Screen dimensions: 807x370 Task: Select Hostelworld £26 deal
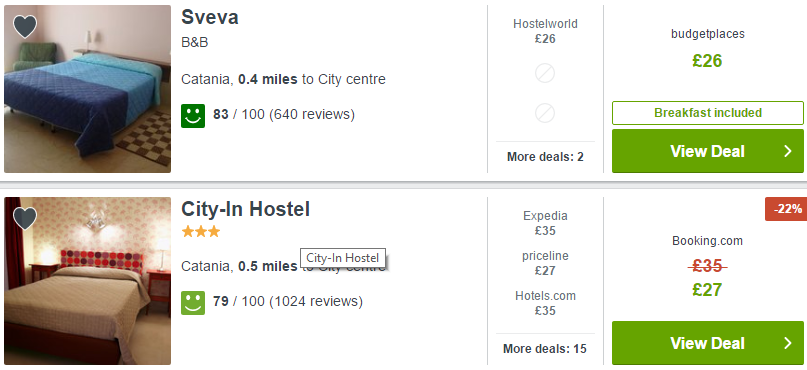(545, 31)
